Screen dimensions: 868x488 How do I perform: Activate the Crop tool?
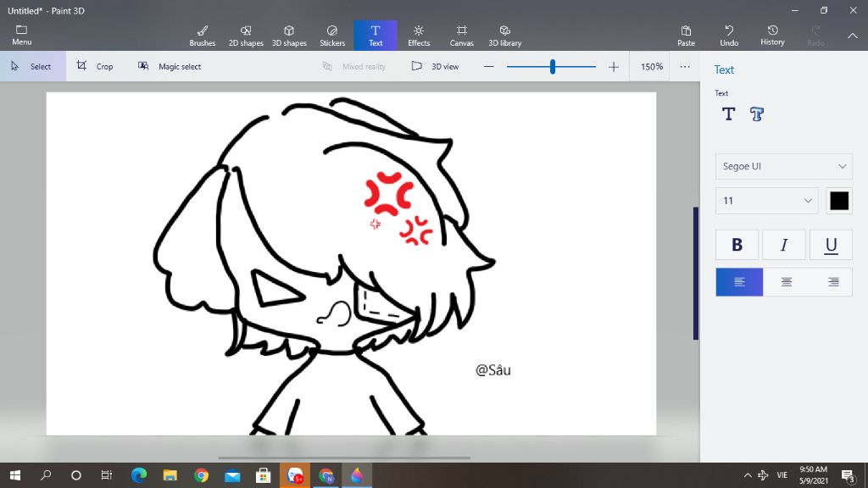click(x=95, y=66)
